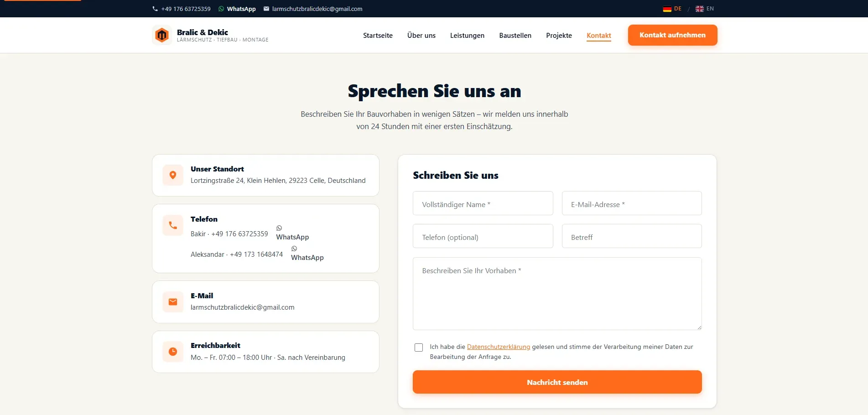Click the top bar WhatsApp link text
Viewport: 868px width, 415px height.
241,9
